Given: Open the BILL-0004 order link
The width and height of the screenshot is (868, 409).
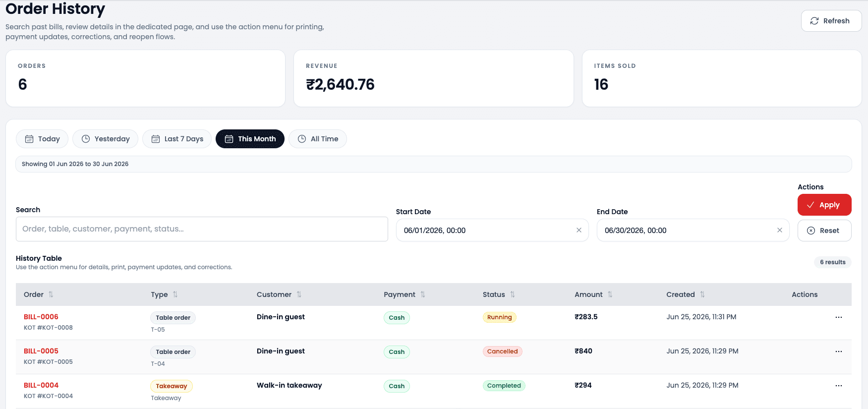Looking at the screenshot, I should [41, 385].
